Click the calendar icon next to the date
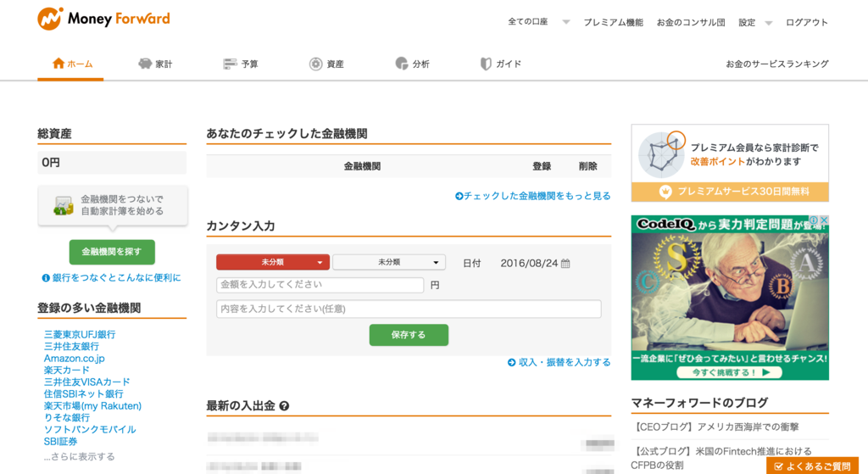The width and height of the screenshot is (868, 474). pos(565,264)
